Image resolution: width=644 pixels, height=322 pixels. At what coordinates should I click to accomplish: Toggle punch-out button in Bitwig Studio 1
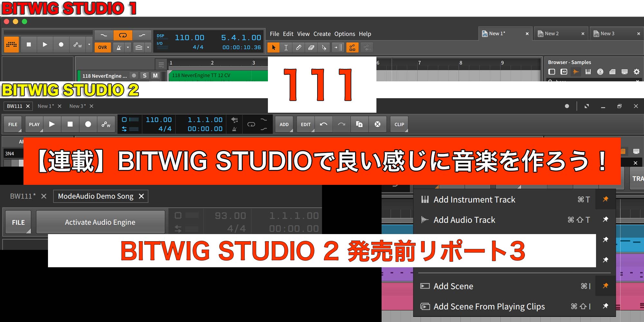click(142, 35)
